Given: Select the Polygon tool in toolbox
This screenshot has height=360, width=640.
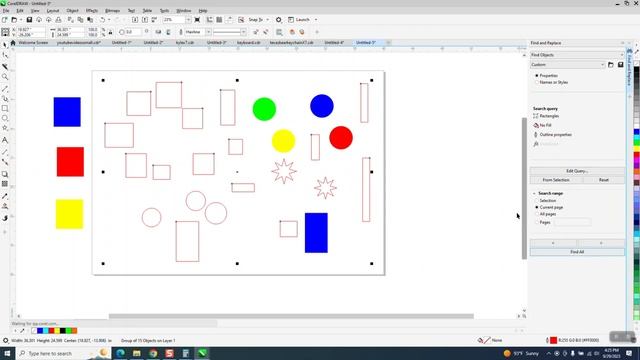Looking at the screenshot, I should tap(5, 128).
